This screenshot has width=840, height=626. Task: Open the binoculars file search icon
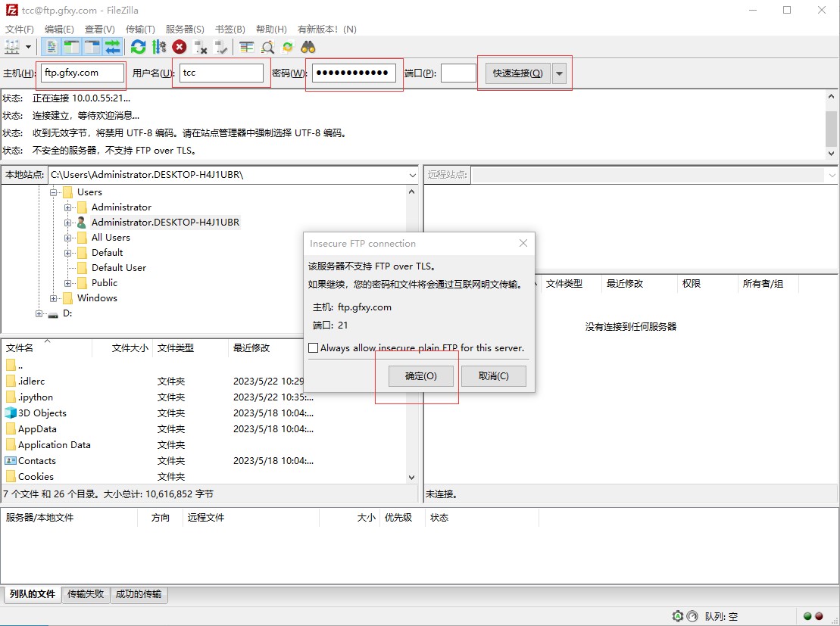coord(308,47)
